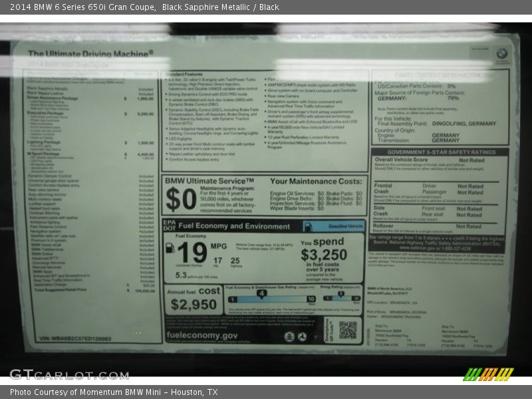Click the 'Frontal Crash' rating label
The height and width of the screenshot is (399, 532).
383,188
